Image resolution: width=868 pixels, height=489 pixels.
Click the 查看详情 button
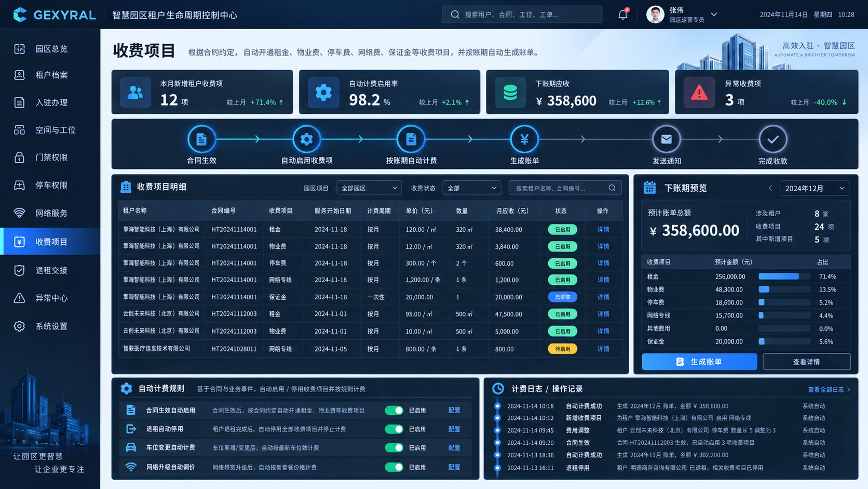click(x=806, y=362)
